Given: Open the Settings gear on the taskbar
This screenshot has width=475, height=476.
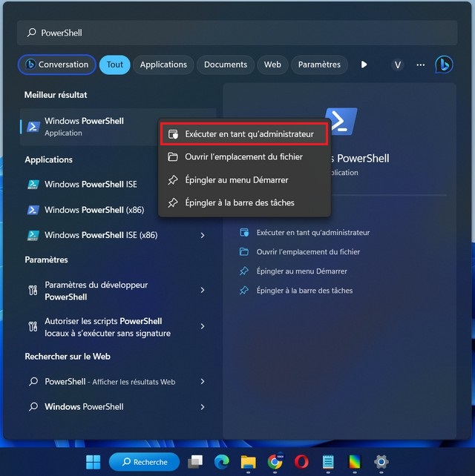Looking at the screenshot, I should click(381, 462).
